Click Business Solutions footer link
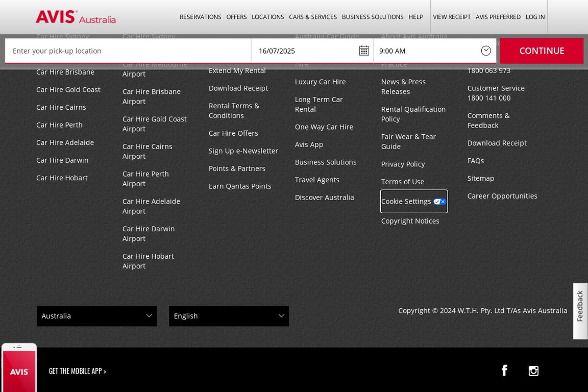The width and height of the screenshot is (588, 392). (x=326, y=162)
